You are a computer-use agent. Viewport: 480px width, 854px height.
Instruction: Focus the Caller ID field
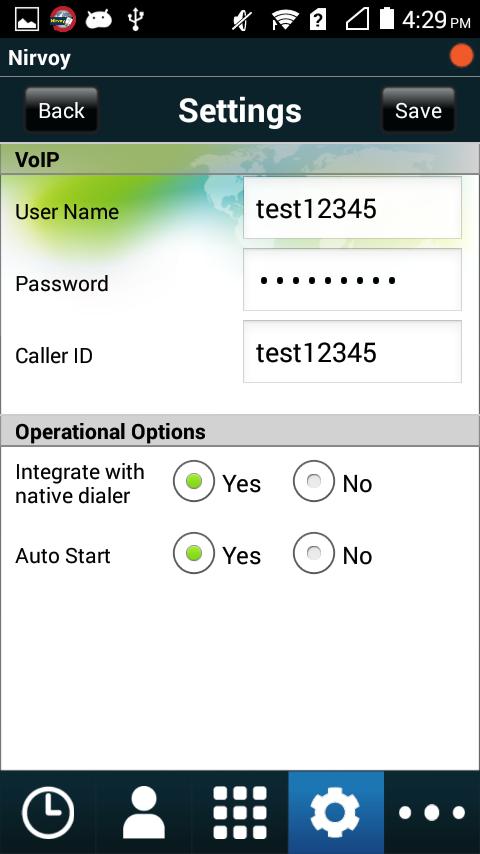point(352,351)
